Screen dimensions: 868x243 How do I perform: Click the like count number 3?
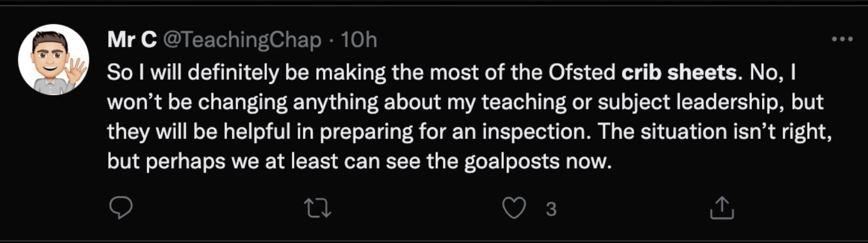pos(551,208)
